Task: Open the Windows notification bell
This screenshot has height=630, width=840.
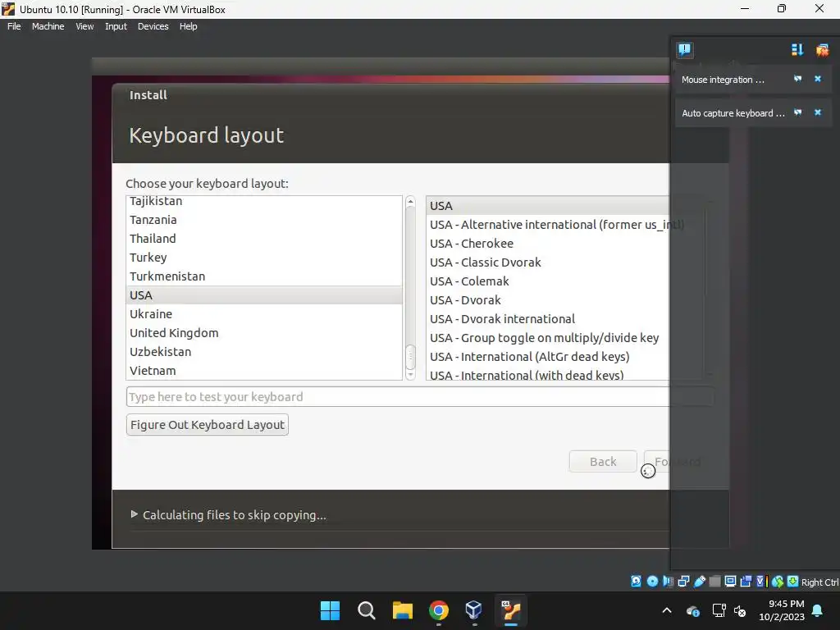Action: (x=818, y=610)
